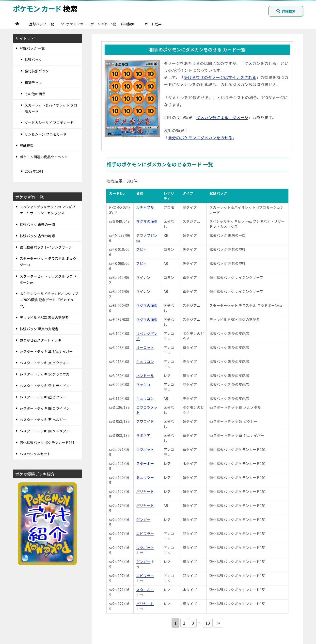This screenshot has width=316, height=644.
Task: Open マグマの滝壺 card in svG 049/049 row
Action: [x=147, y=221]
